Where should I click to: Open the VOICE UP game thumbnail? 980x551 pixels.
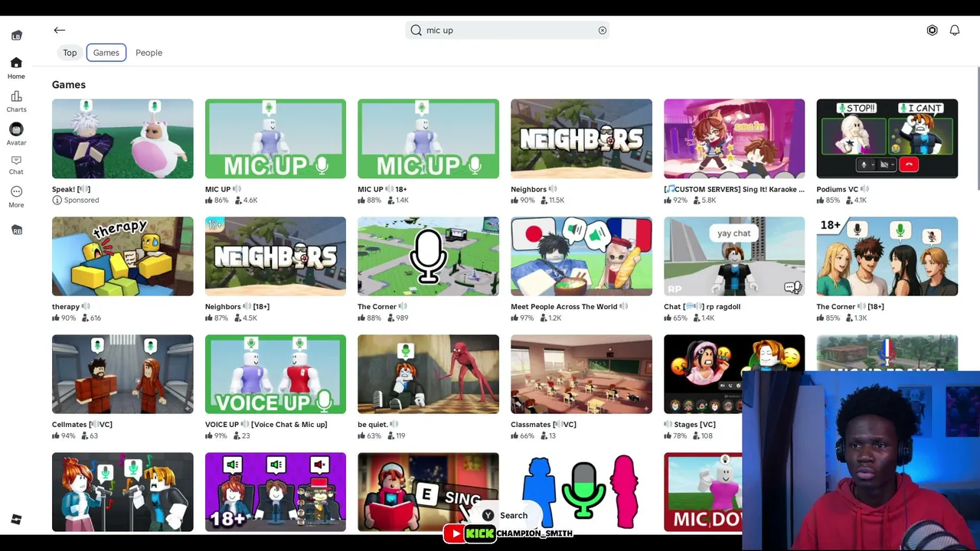coord(276,374)
